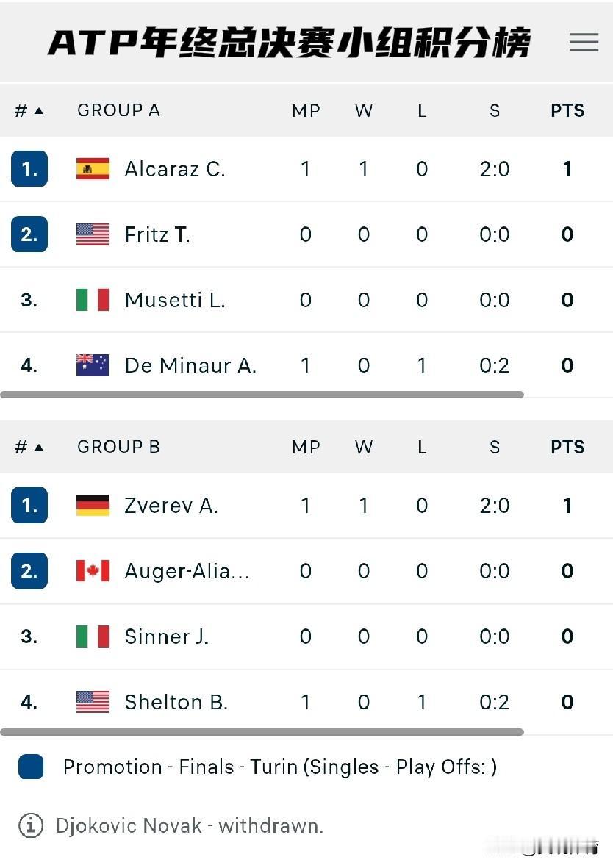Image resolution: width=613 pixels, height=868 pixels.
Task: Click the Italy flag beside Musetti
Action: coord(93,300)
